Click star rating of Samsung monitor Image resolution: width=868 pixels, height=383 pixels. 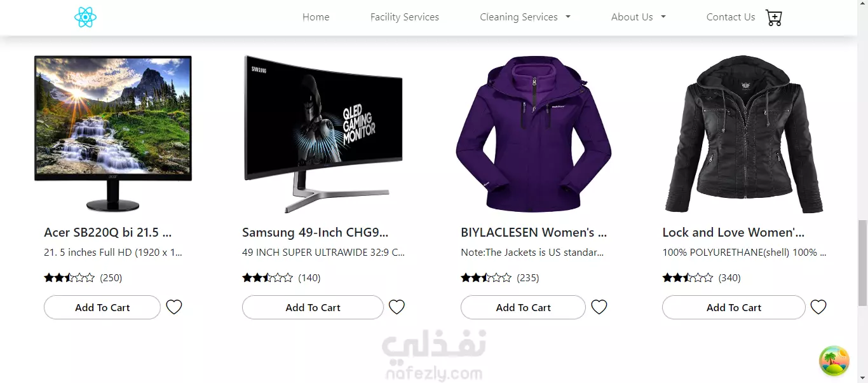click(268, 277)
